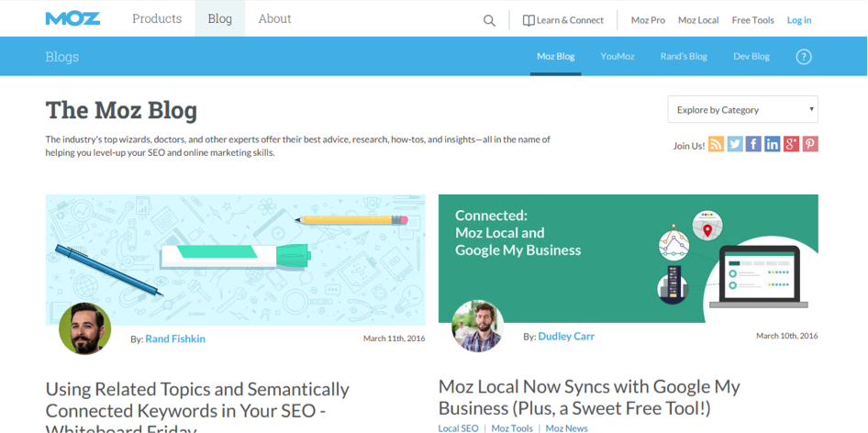868x433 pixels.
Task: Click the Log in link
Action: click(x=799, y=20)
